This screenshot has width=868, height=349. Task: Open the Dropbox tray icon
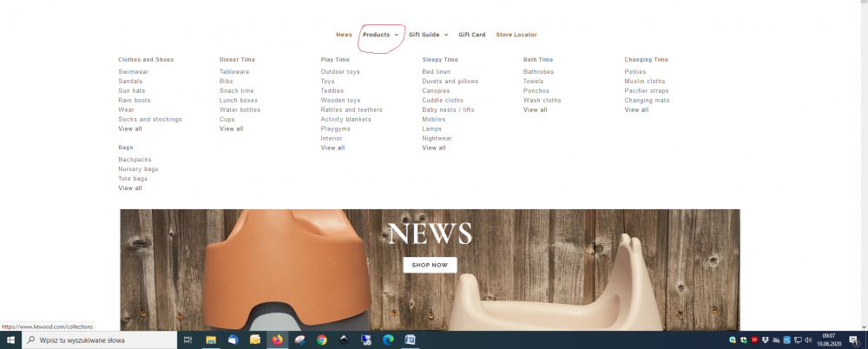point(765,340)
